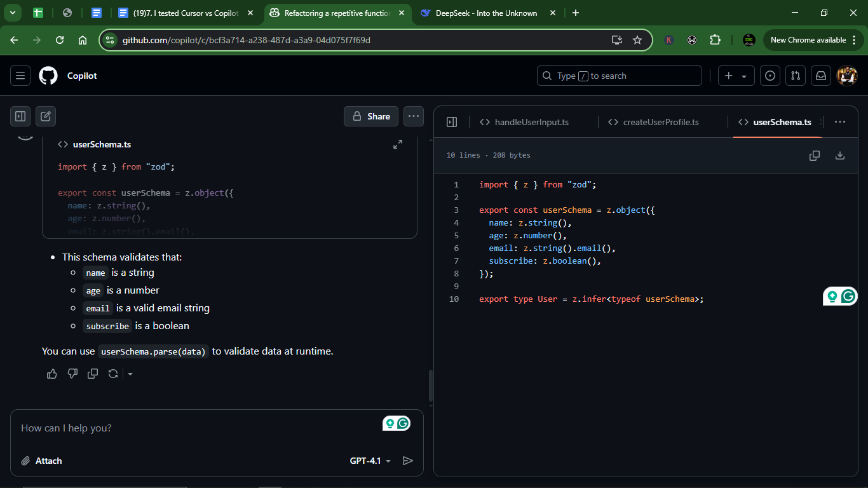Click the install app icon in address bar
This screenshot has height=488, width=868.
pos(617,40)
